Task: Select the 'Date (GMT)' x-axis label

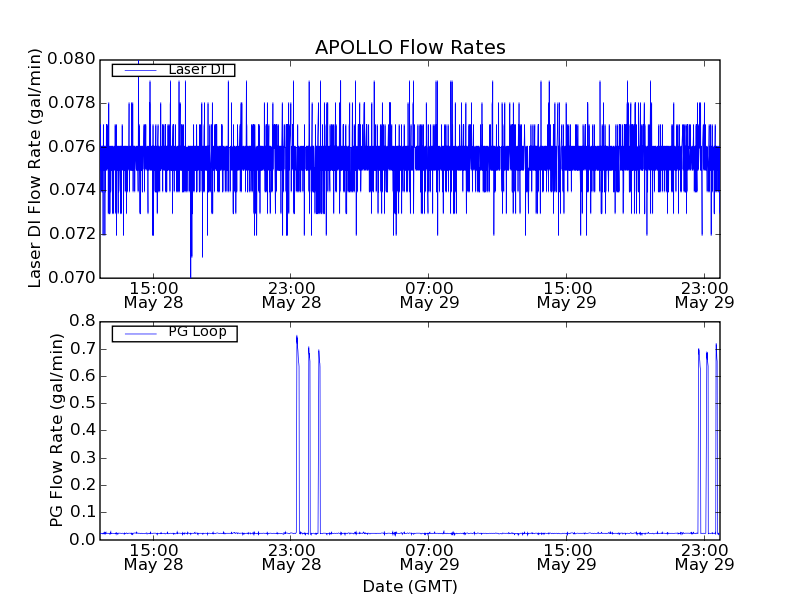Action: (x=410, y=586)
